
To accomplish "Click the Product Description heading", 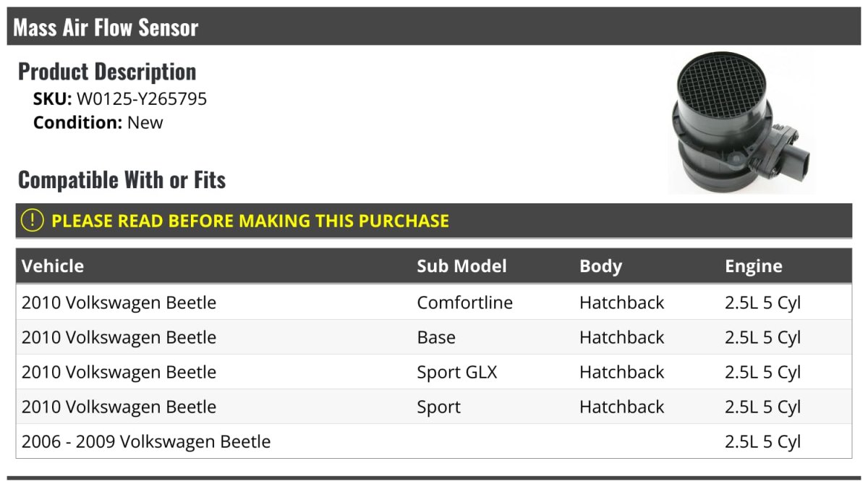I will (x=107, y=72).
